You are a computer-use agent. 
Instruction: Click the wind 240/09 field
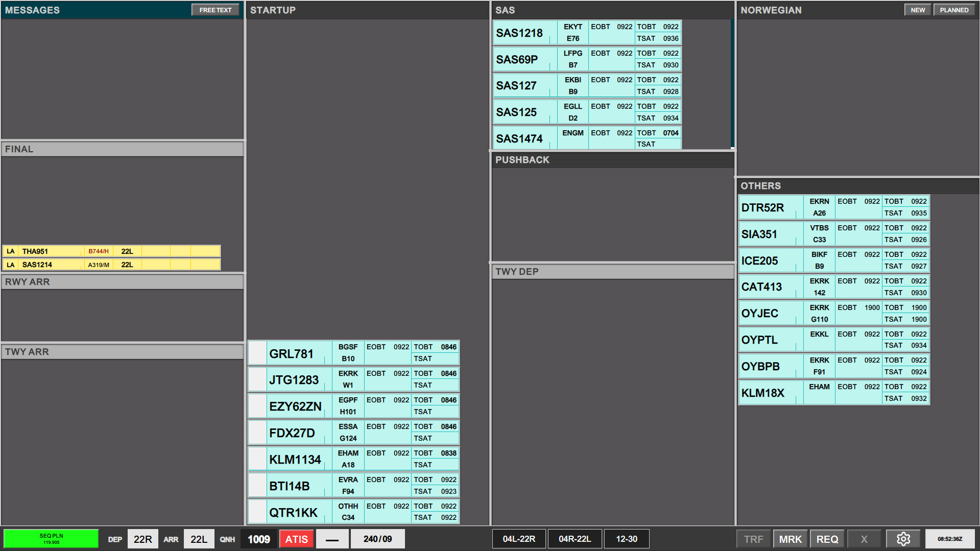click(378, 539)
